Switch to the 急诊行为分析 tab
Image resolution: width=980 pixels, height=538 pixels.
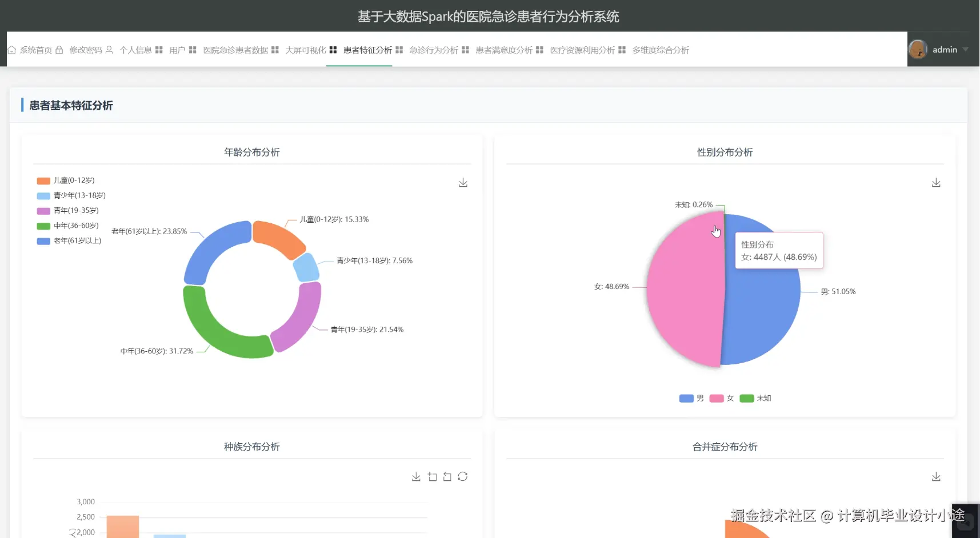[x=433, y=50]
